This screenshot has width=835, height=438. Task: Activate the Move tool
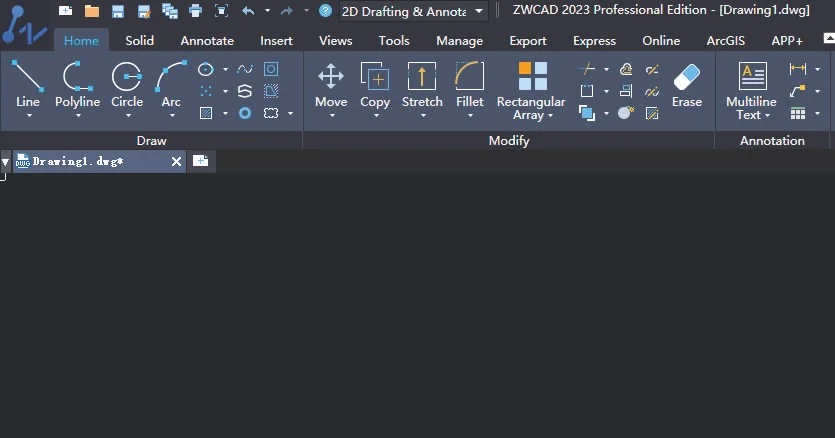coord(331,83)
